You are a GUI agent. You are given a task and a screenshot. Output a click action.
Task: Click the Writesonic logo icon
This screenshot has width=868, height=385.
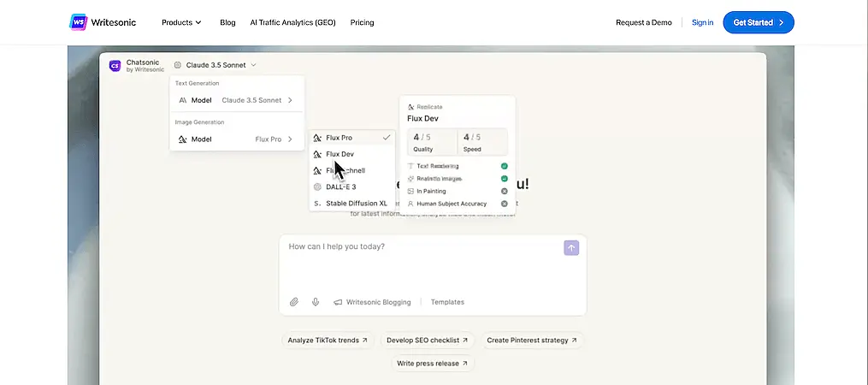79,22
